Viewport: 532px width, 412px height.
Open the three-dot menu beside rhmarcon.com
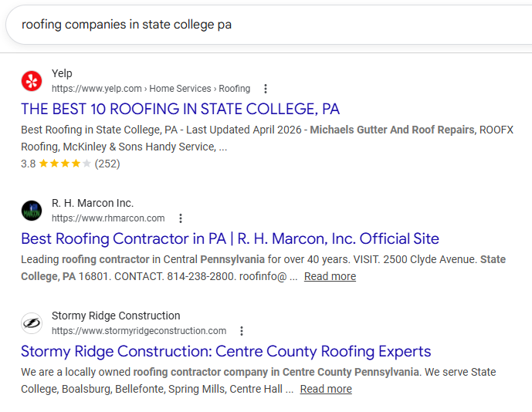click(x=180, y=218)
